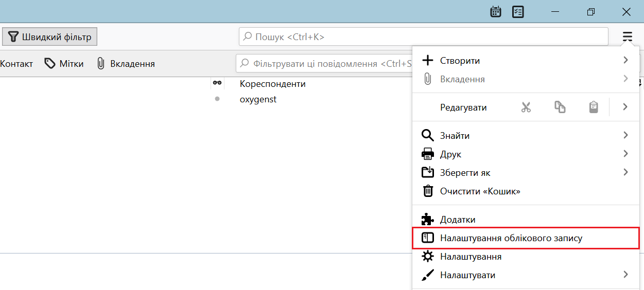
Task: Open the tasks icon in title bar
Action: coord(518,12)
